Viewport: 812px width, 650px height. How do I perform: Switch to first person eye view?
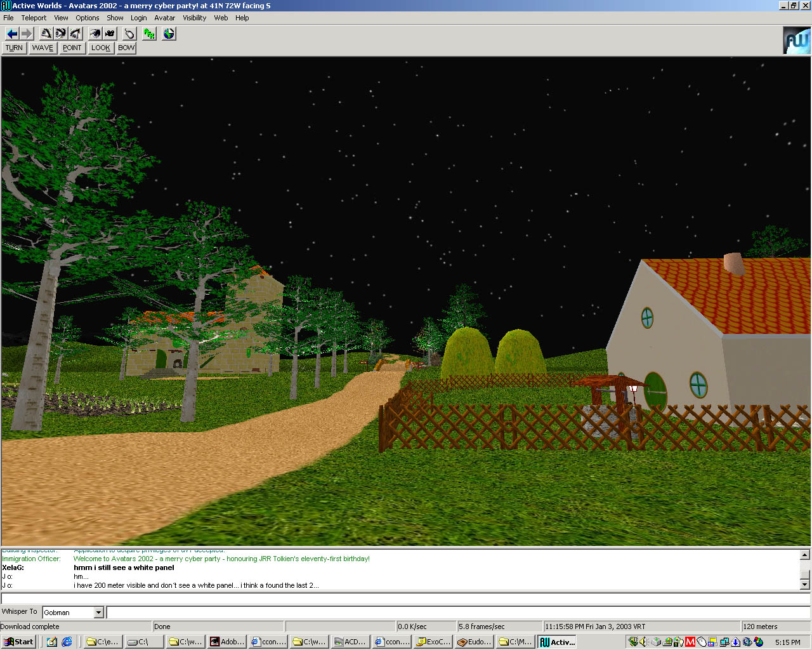tap(95, 34)
